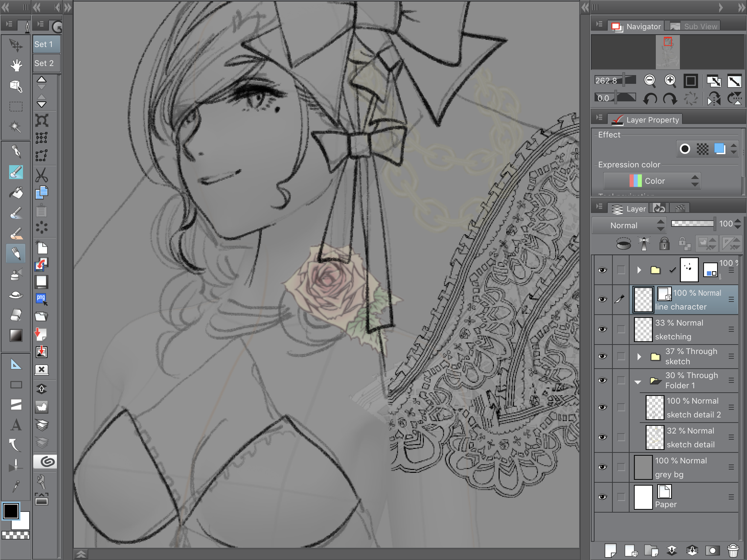Screen dimensions: 747x560
Task: Click the scissors cut icon
Action: [42, 175]
